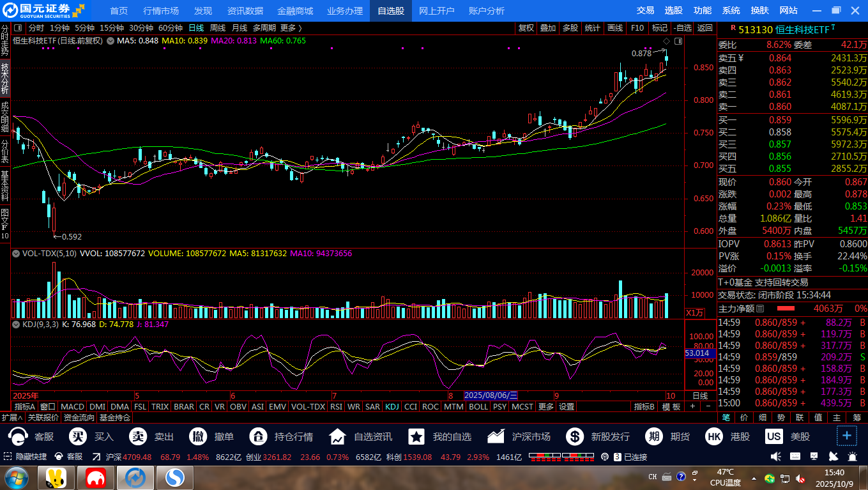Switch to the MACD indicator tab
This screenshot has width=868, height=490.
tap(72, 406)
